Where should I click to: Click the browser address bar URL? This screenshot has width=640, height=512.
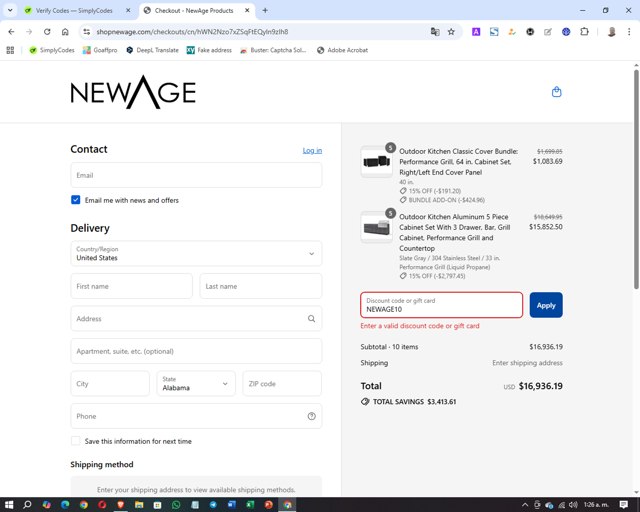pyautogui.click(x=192, y=32)
